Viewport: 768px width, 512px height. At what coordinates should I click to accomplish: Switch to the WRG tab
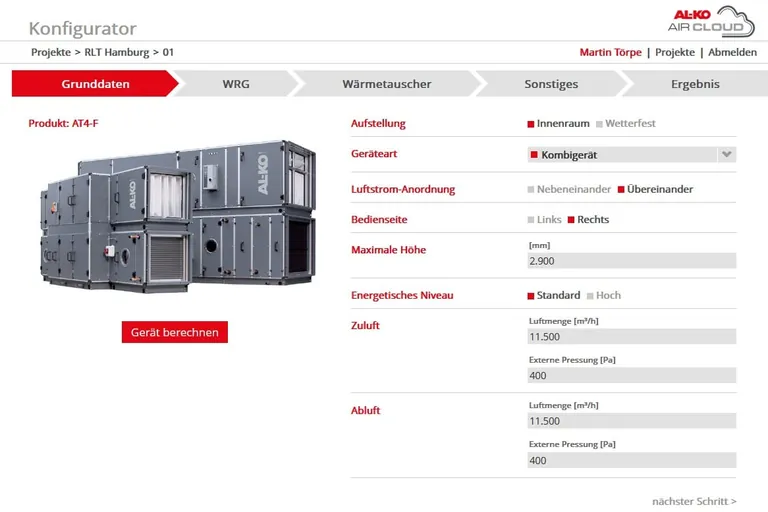pos(236,84)
